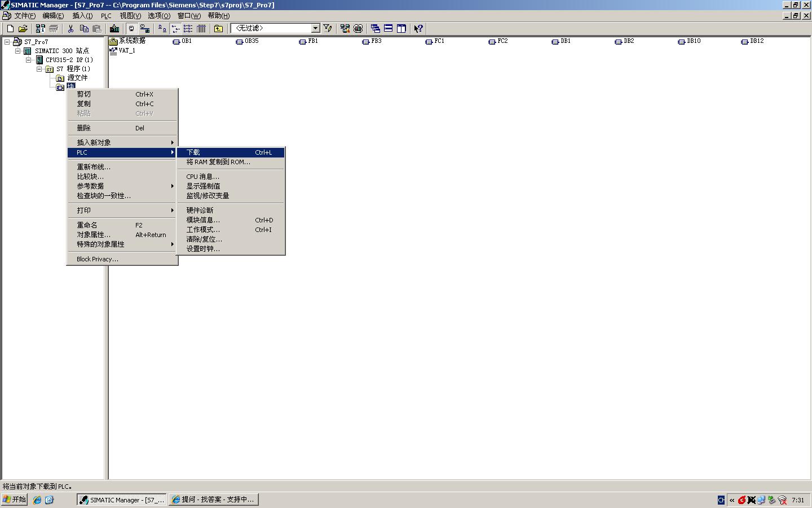Viewport: 812px width, 508px height.
Task: Choose 设置时钟... menu item
Action: pyautogui.click(x=231, y=249)
